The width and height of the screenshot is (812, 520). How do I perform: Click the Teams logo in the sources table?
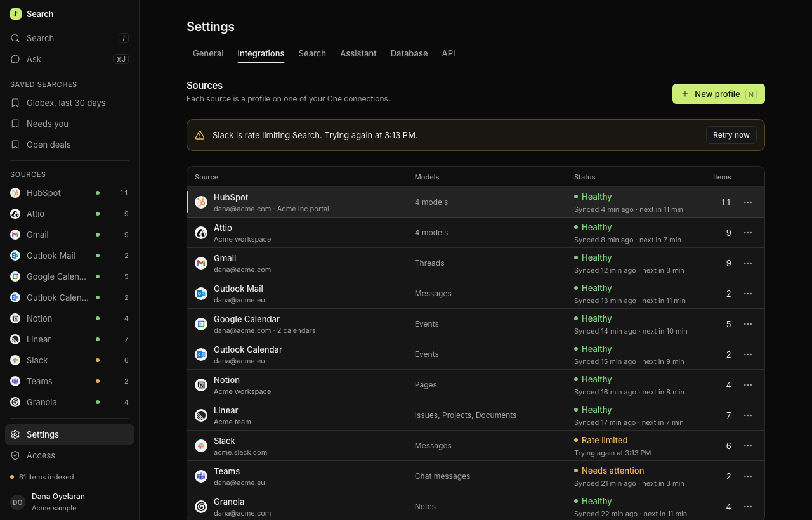click(201, 476)
